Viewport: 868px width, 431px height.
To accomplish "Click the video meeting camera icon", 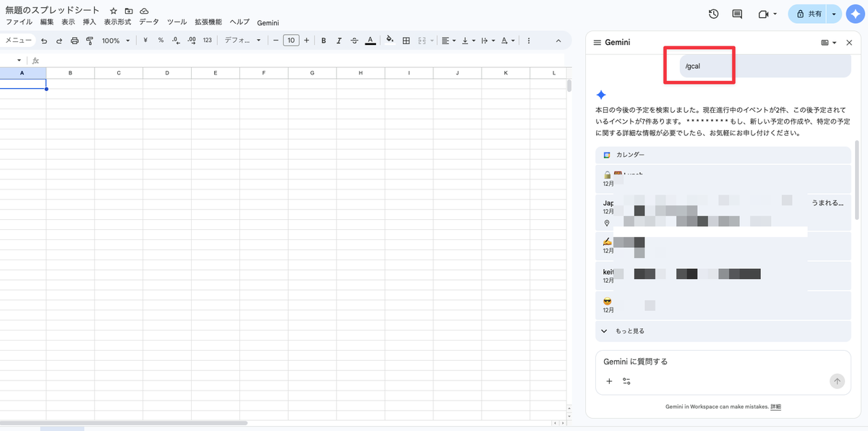I will pyautogui.click(x=763, y=14).
